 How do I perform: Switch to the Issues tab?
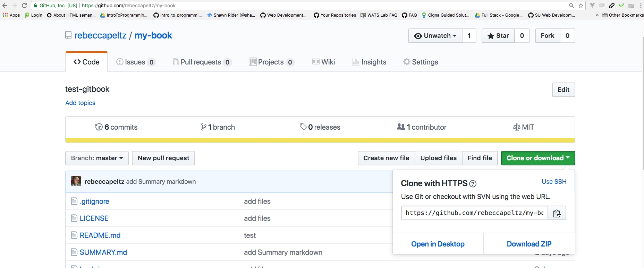[135, 62]
